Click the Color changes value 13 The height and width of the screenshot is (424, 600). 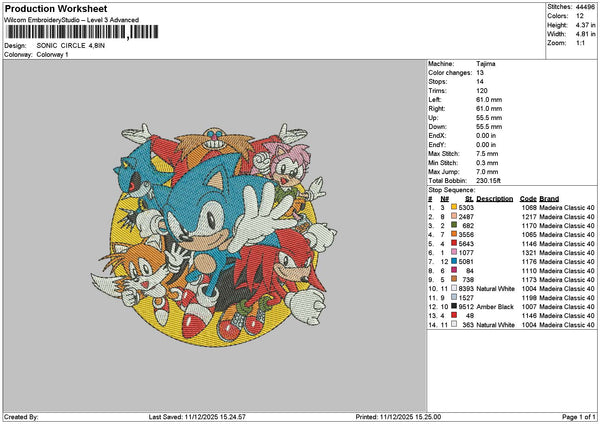pos(480,73)
